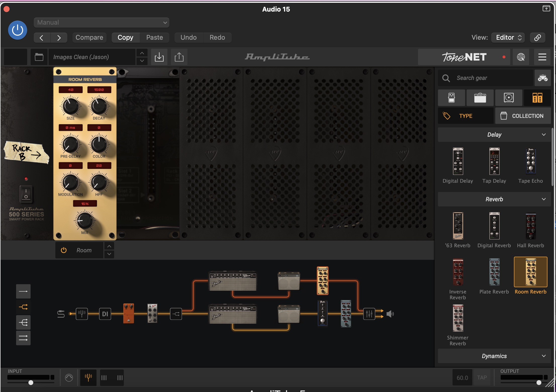The image size is (556, 392).
Task: Expand the Dynamics category
Action: [494, 356]
